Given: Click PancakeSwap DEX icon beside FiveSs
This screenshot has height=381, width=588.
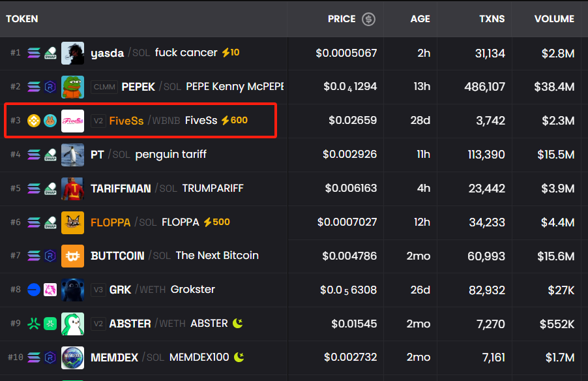Looking at the screenshot, I should click(50, 121).
